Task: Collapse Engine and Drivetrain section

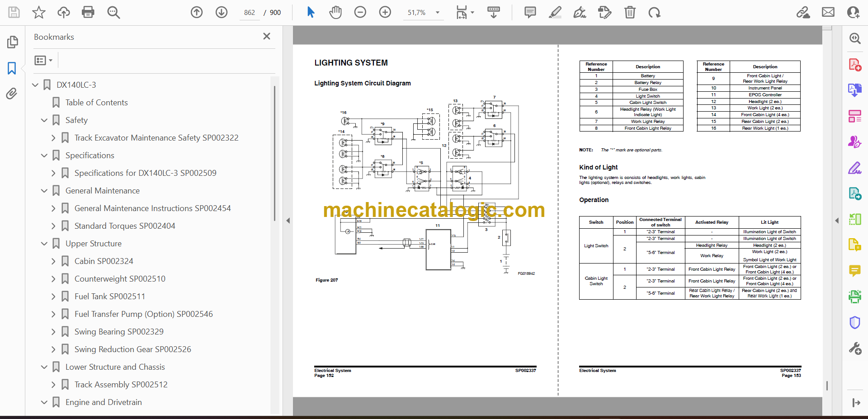Action: [x=44, y=402]
